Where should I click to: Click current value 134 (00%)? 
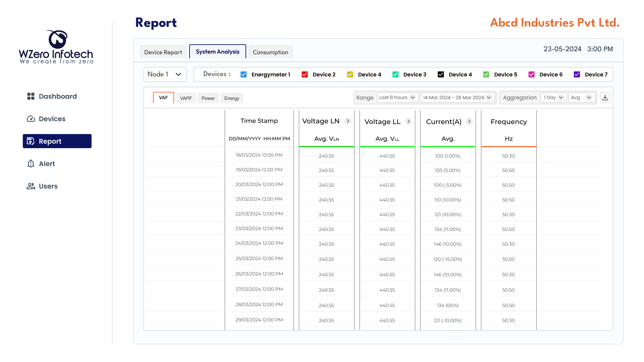click(x=447, y=305)
